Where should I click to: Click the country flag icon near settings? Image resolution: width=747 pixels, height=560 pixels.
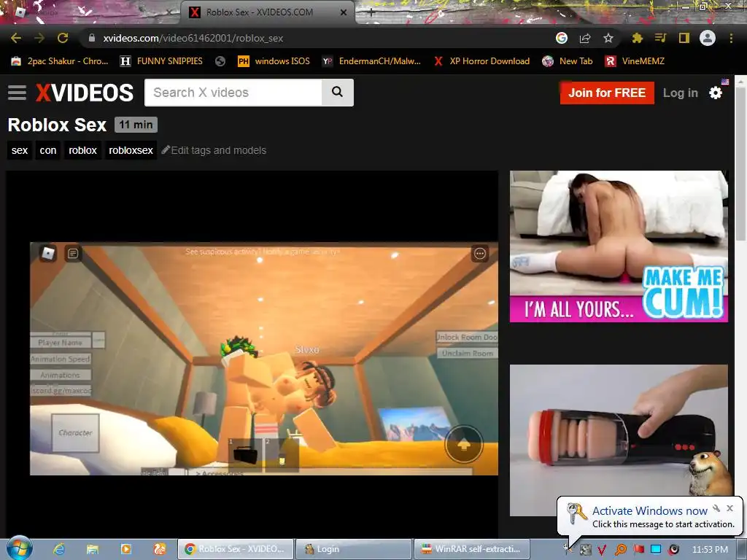725,82
